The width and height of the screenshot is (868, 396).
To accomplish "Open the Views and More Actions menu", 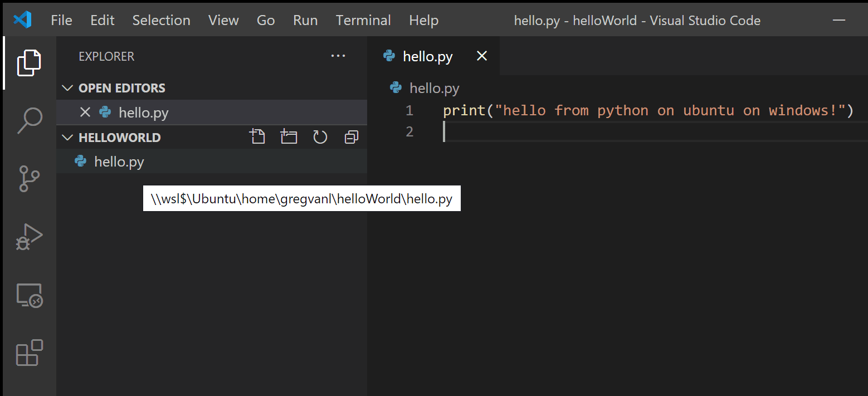I will [x=338, y=56].
